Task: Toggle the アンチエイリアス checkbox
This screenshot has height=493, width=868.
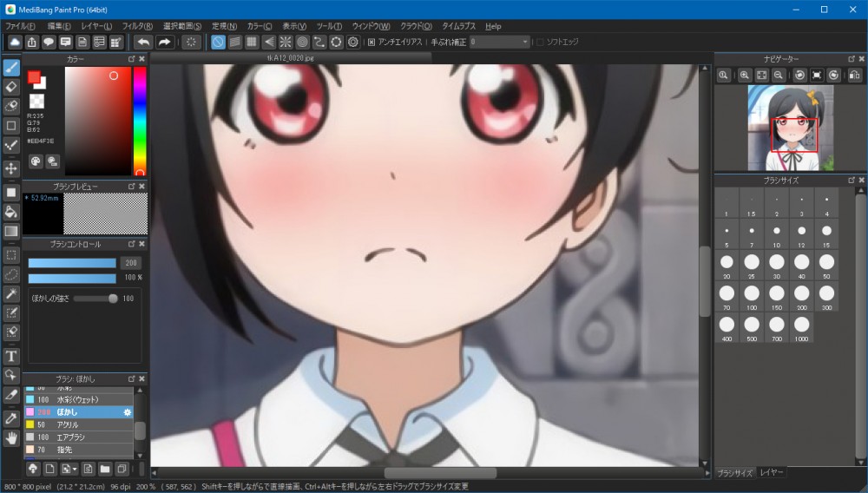Action: click(x=372, y=42)
